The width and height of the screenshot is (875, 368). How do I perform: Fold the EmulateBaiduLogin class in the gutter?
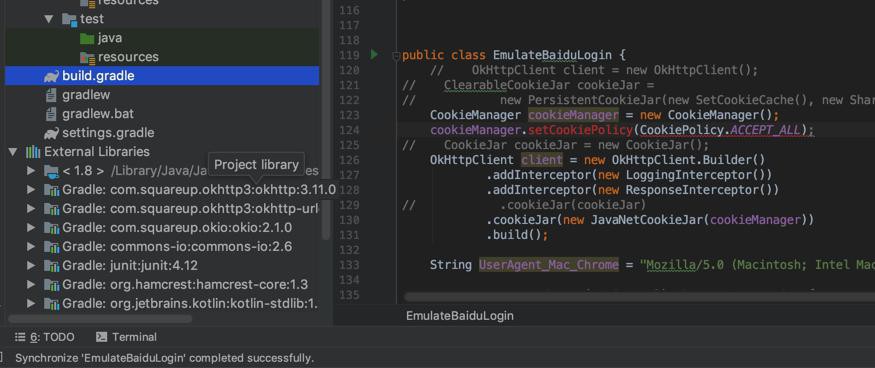point(396,56)
